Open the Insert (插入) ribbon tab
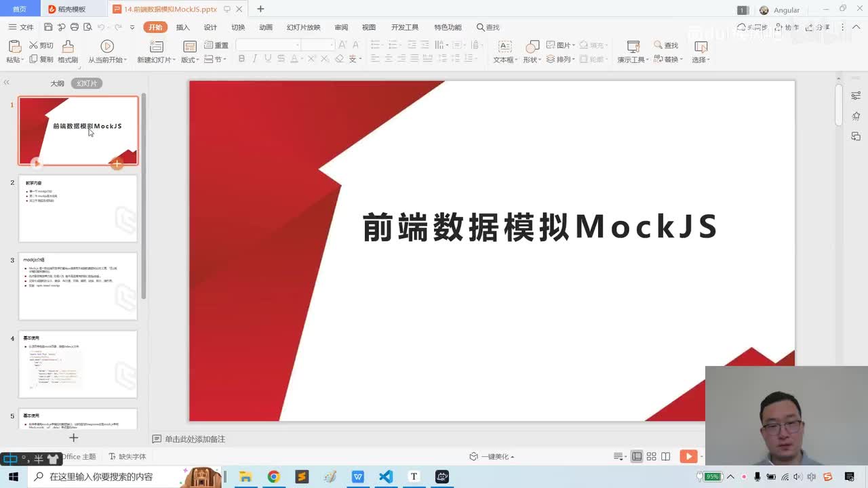Image resolution: width=868 pixels, height=488 pixels. point(183,27)
